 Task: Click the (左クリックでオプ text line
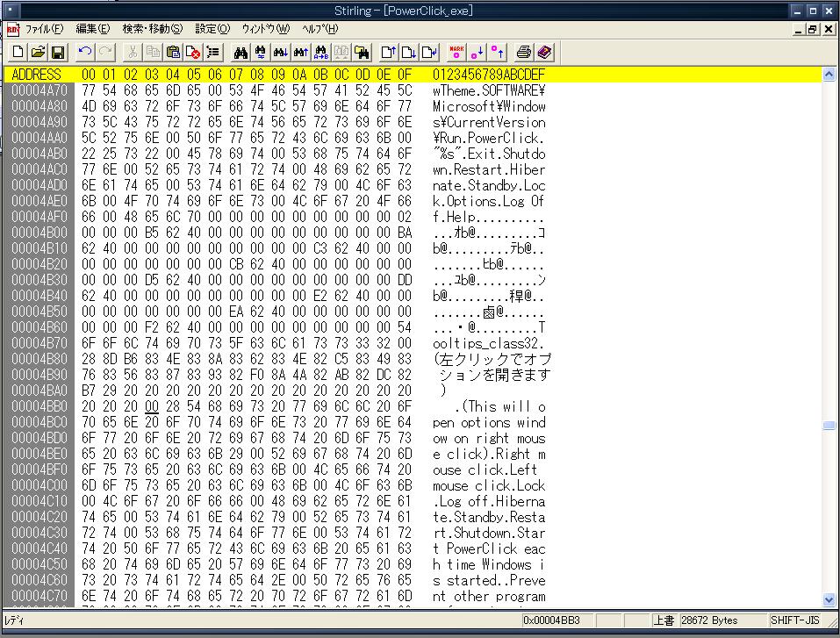(x=492, y=359)
